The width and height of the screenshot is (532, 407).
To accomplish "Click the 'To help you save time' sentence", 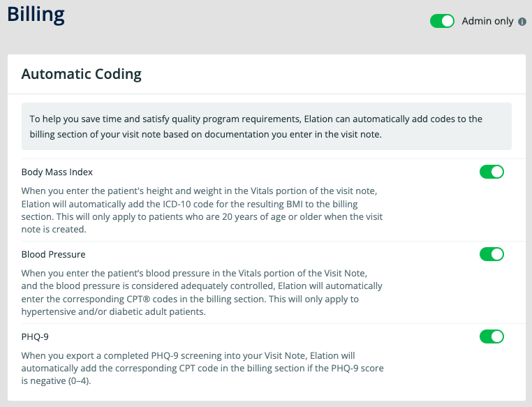I will pos(256,119).
